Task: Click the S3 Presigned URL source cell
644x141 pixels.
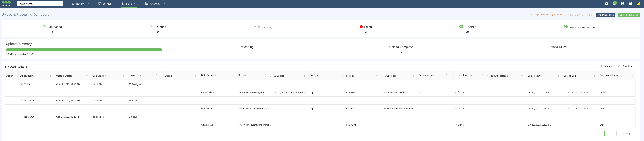Action: tap(138, 84)
